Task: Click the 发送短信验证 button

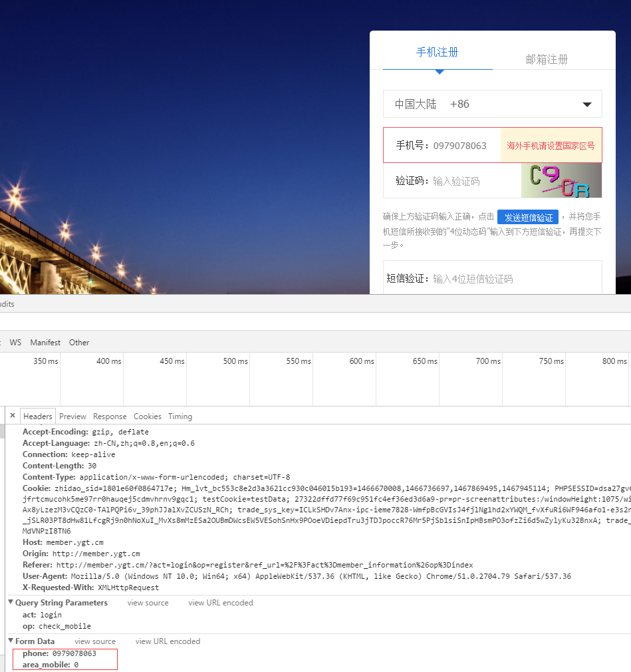Action: pyautogui.click(x=527, y=217)
